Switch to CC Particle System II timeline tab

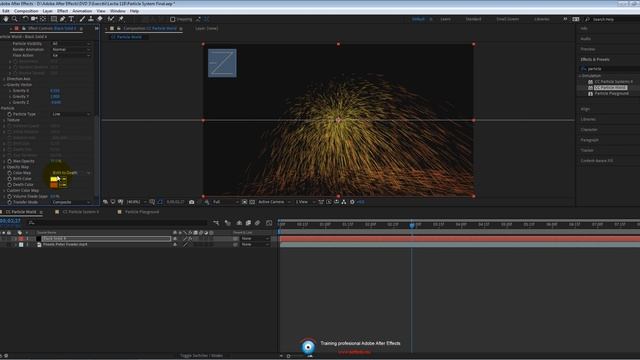click(80, 212)
